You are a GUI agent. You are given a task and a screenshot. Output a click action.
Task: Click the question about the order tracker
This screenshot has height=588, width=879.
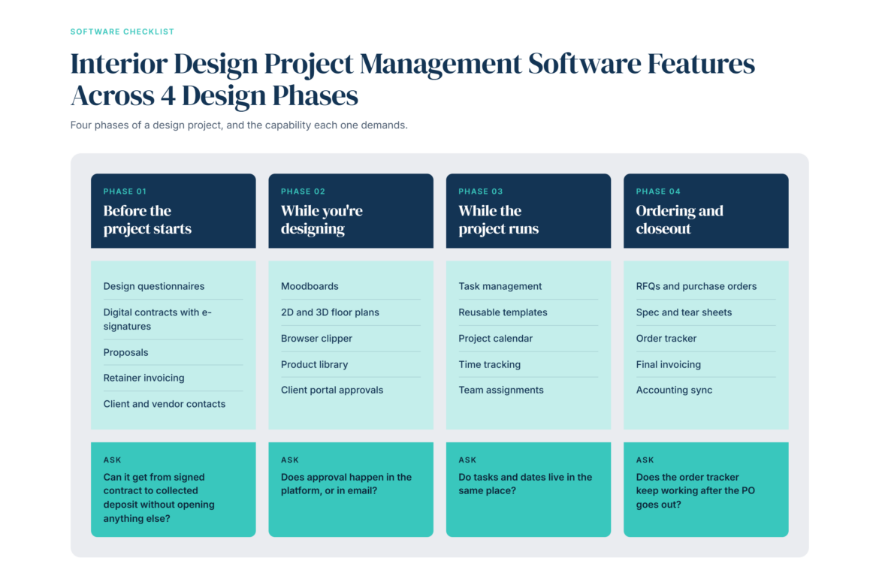(695, 491)
